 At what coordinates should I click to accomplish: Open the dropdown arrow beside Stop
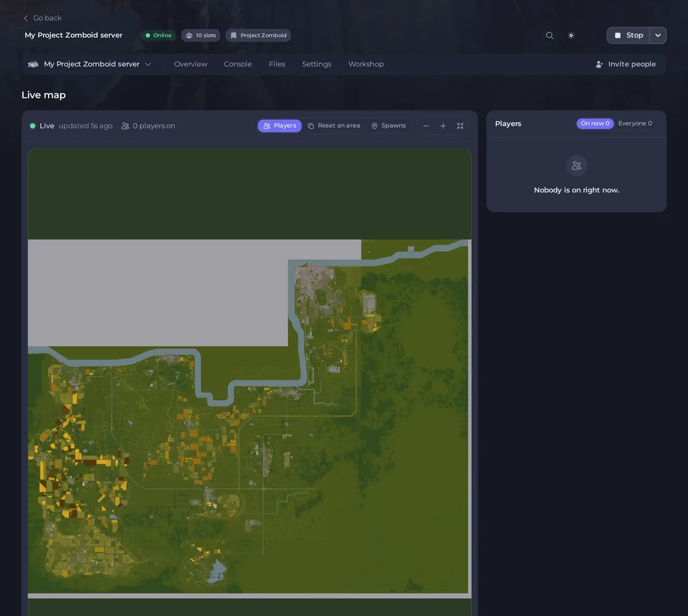click(658, 36)
